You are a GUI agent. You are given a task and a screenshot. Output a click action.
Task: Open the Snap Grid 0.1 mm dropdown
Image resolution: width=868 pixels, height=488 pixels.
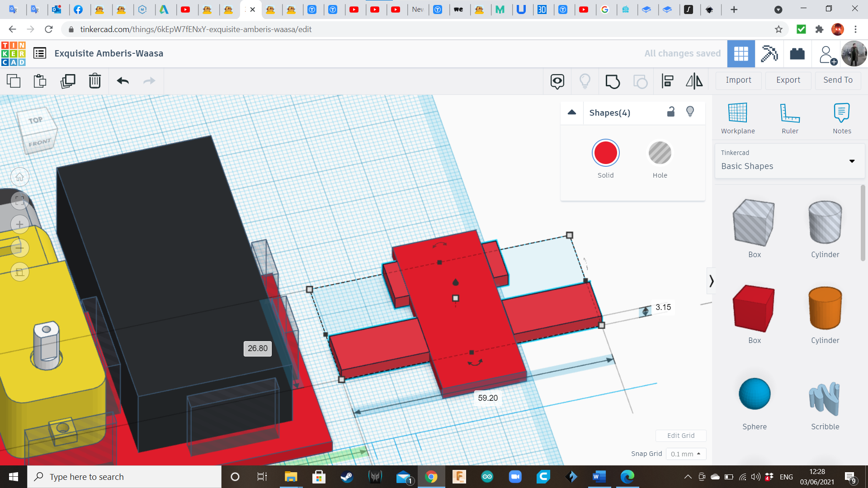pyautogui.click(x=685, y=454)
